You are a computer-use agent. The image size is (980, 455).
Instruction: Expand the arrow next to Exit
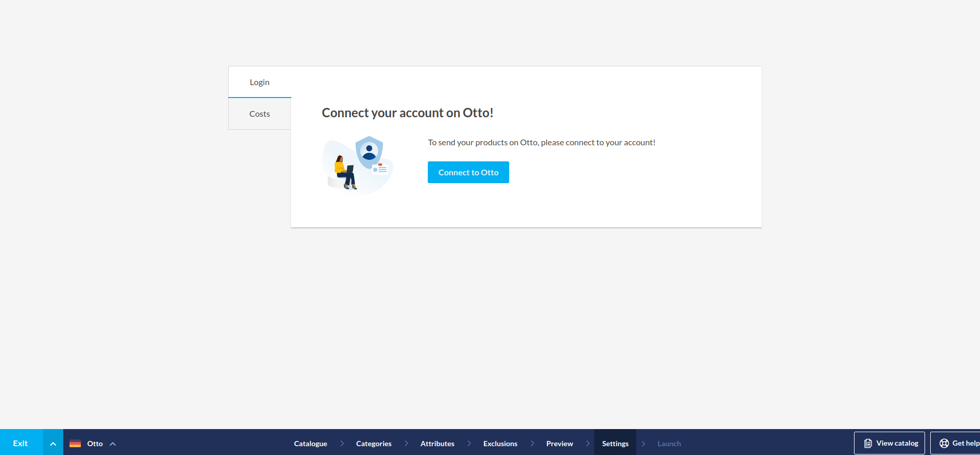53,444
